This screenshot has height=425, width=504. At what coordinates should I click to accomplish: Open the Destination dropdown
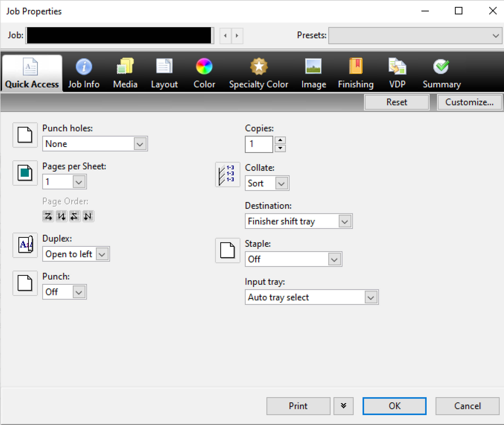click(299, 221)
